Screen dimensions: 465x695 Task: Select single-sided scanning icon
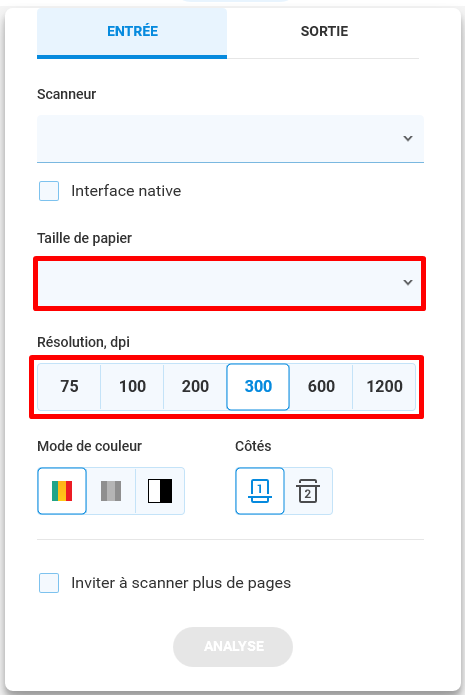[x=260, y=491]
